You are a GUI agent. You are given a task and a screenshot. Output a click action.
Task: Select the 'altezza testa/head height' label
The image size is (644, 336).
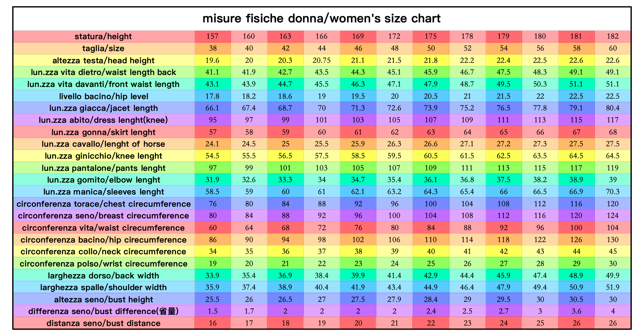coord(103,60)
